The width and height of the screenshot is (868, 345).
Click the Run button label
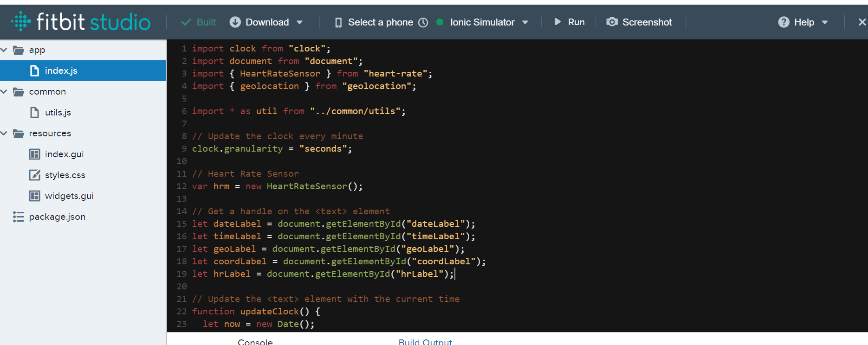577,22
